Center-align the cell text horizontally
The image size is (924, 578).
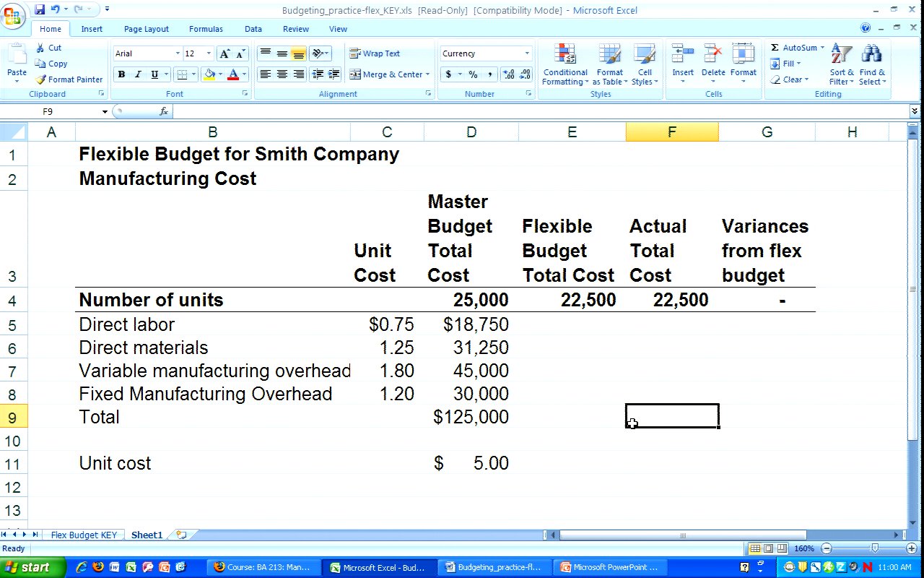tap(282, 74)
